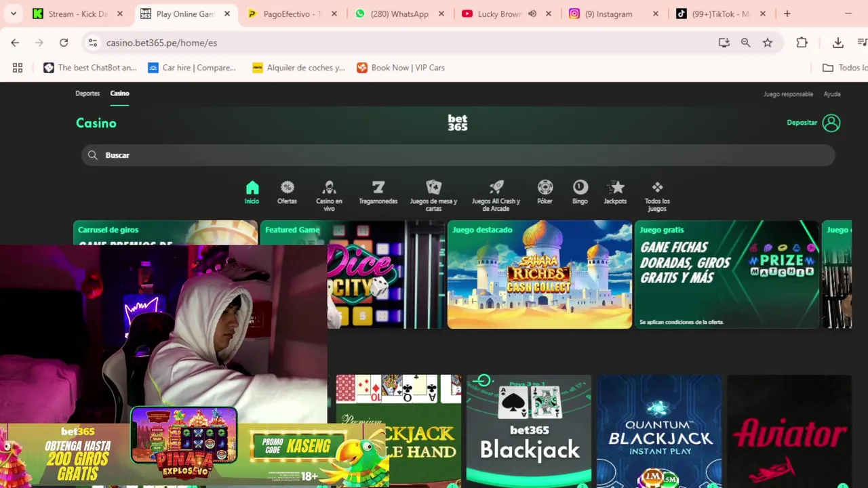Image resolution: width=868 pixels, height=488 pixels.
Task: Open the Sahara Riches Cash Collect banner
Action: [540, 274]
